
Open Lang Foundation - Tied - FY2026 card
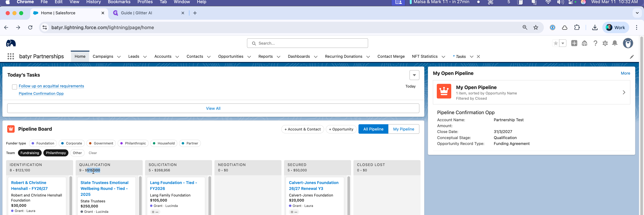pos(173,186)
